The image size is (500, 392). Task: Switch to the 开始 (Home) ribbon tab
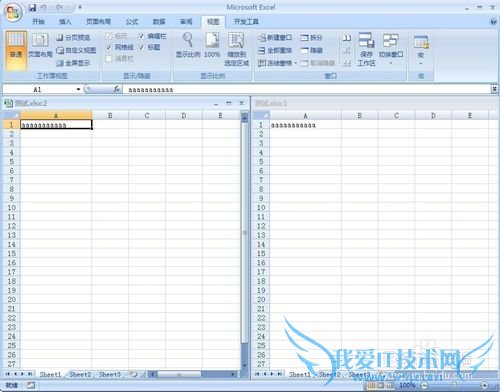pos(38,22)
